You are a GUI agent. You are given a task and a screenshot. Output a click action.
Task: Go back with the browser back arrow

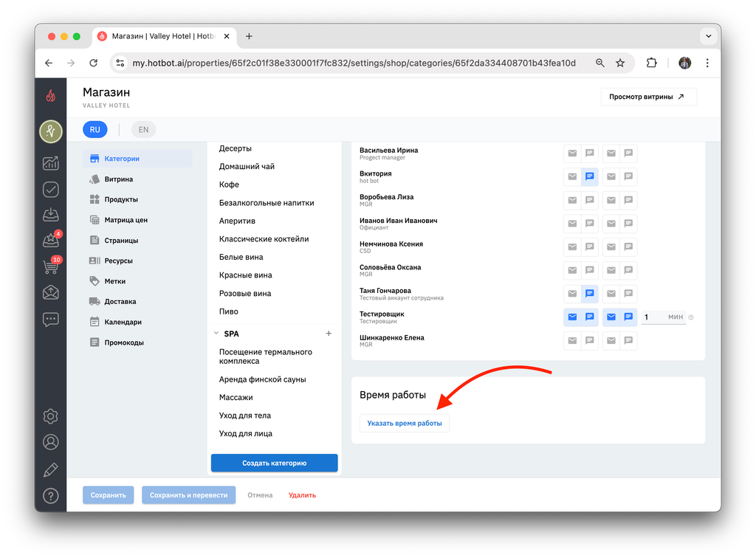coord(49,63)
